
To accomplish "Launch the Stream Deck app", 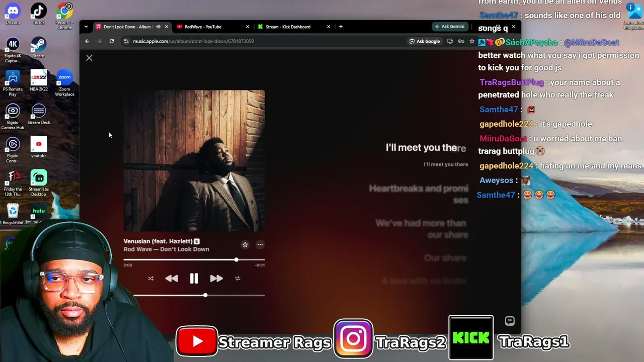I will (x=39, y=114).
